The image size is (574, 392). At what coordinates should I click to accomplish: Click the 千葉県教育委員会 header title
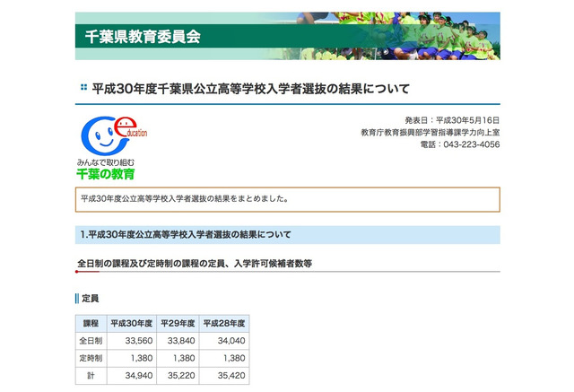click(x=143, y=37)
